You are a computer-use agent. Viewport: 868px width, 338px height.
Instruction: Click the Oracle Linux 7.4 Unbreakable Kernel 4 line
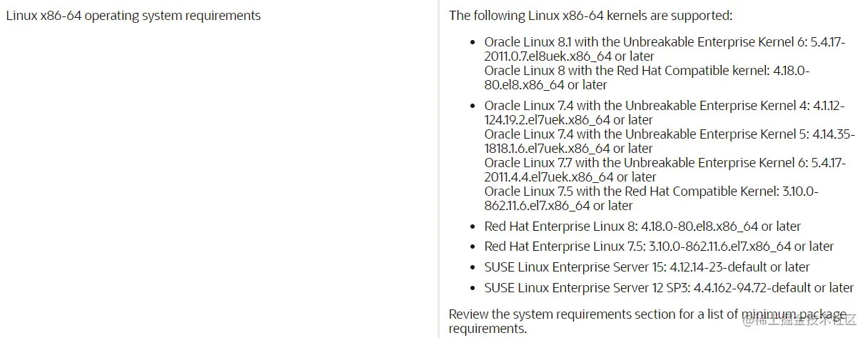(664, 106)
